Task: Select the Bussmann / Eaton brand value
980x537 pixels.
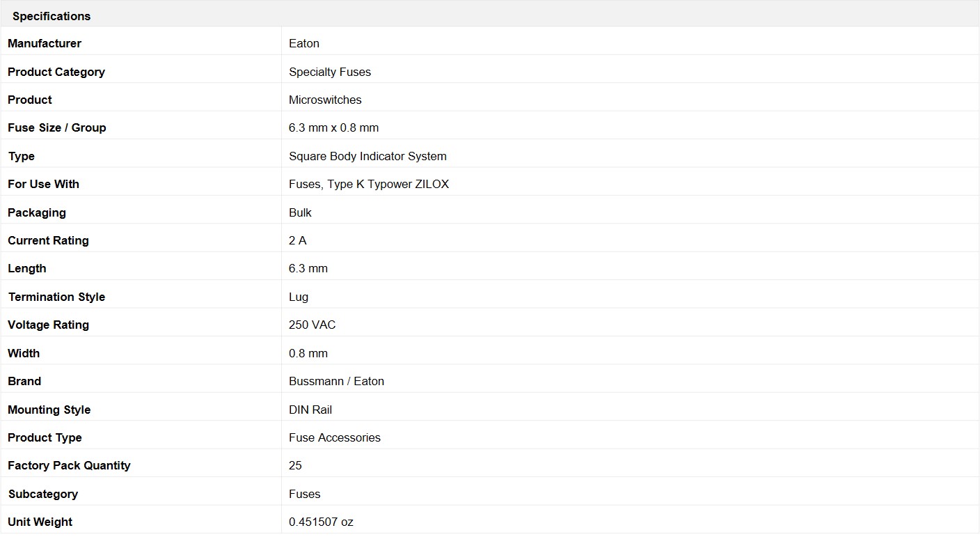Action: click(x=336, y=381)
